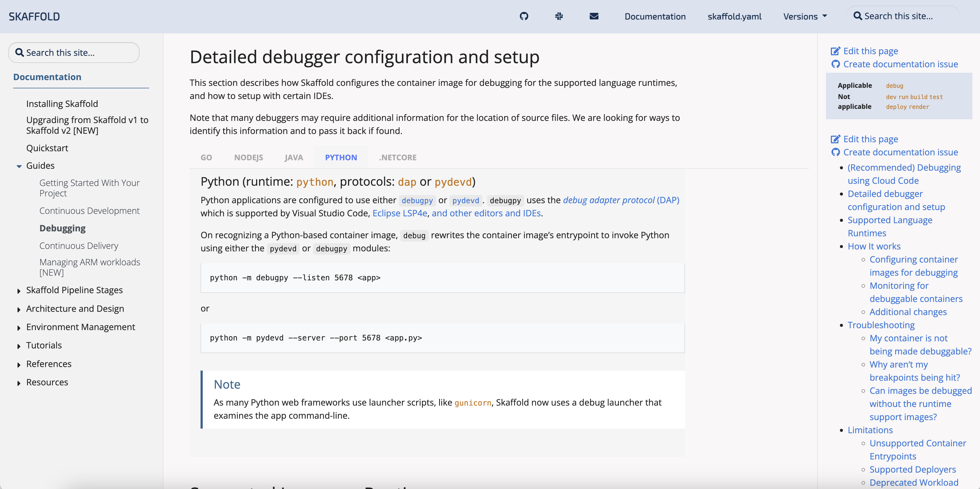Jump to Supported Language Runtimes
The image size is (980, 489).
tap(890, 226)
